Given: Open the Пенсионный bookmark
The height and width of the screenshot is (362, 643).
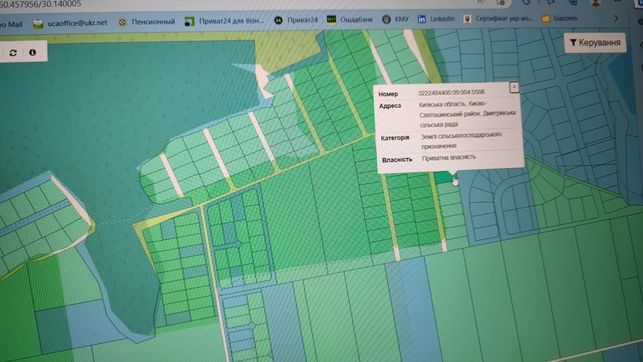Looking at the screenshot, I should click(x=146, y=22).
